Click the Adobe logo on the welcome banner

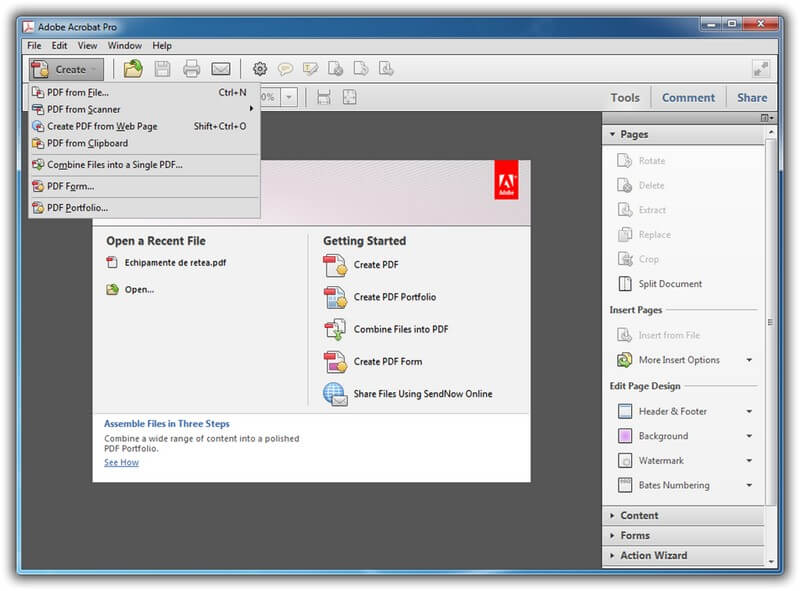pyautogui.click(x=506, y=180)
